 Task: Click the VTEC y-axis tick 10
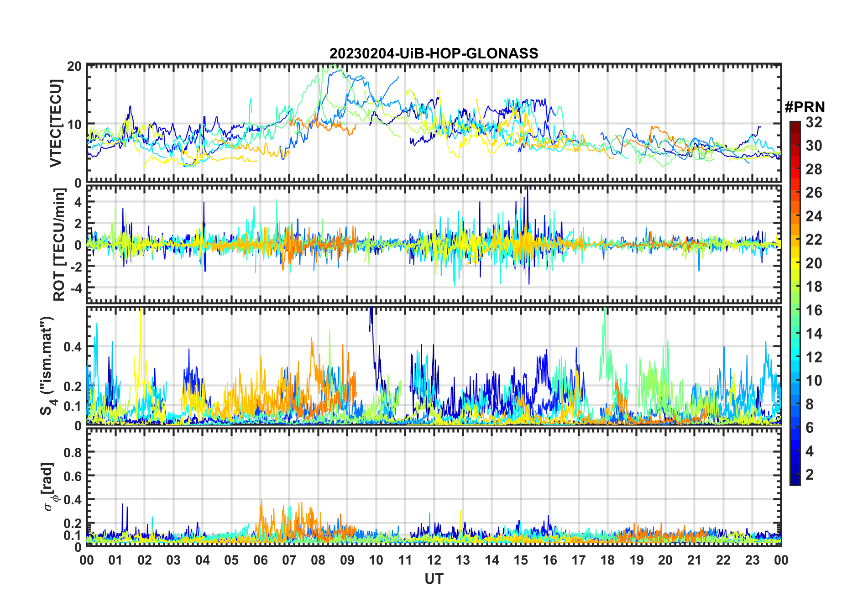point(74,124)
